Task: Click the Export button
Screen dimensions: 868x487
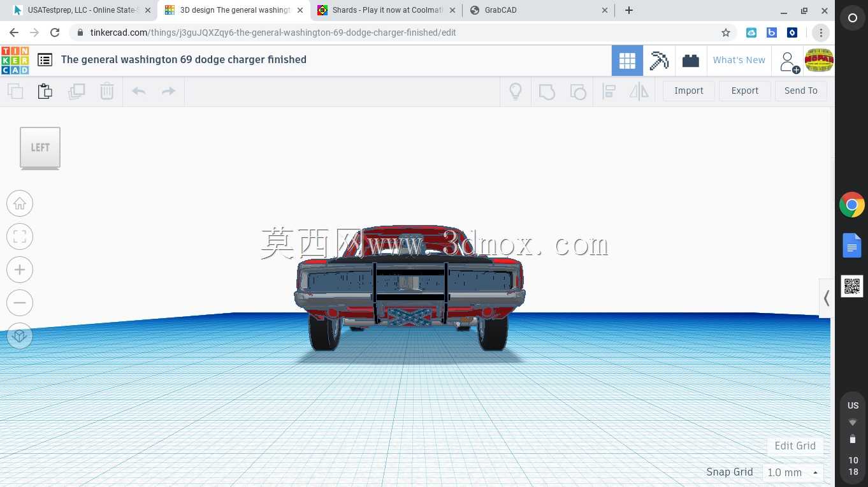Action: point(745,91)
